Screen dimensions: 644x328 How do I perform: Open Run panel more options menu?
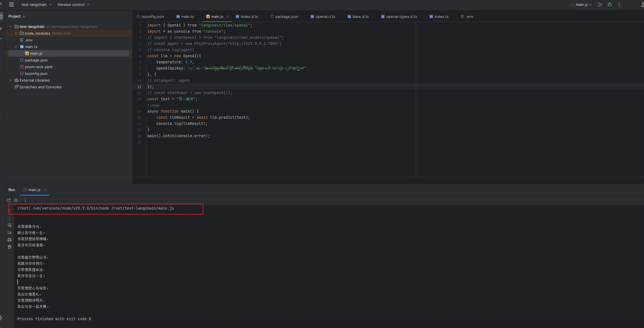pyautogui.click(x=25, y=200)
